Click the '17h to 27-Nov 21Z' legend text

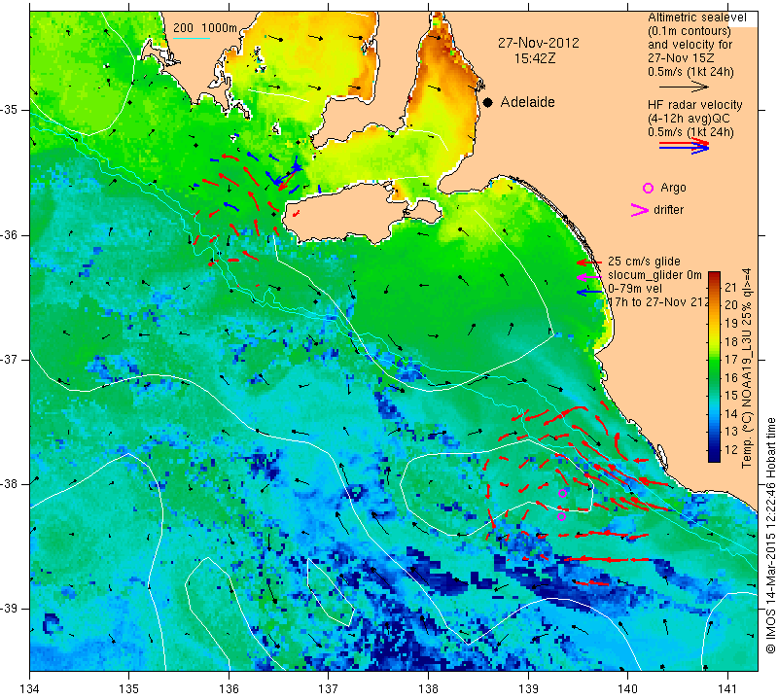658,302
